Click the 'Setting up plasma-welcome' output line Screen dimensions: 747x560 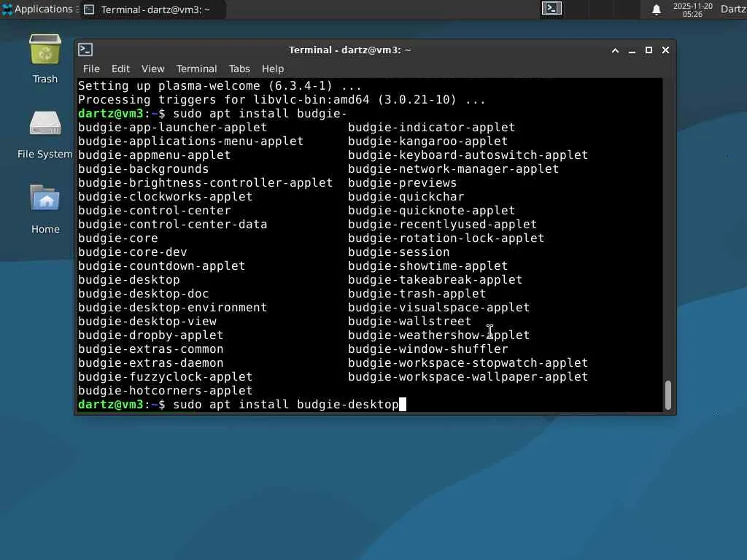click(x=220, y=86)
